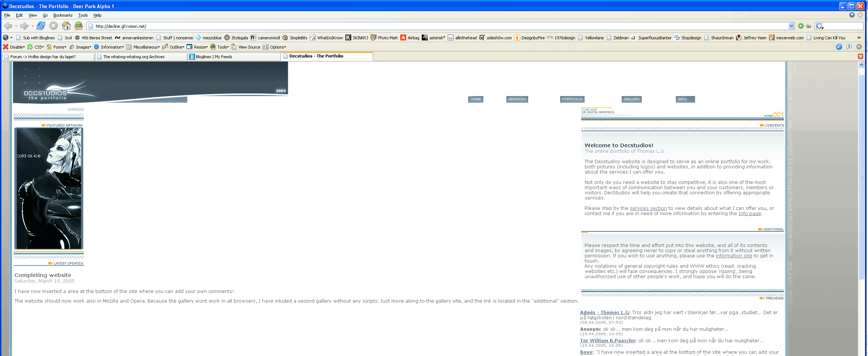Switch to Bloglines My Feeds tab
Image resolution: width=868 pixels, height=356 pixels.
tap(234, 57)
